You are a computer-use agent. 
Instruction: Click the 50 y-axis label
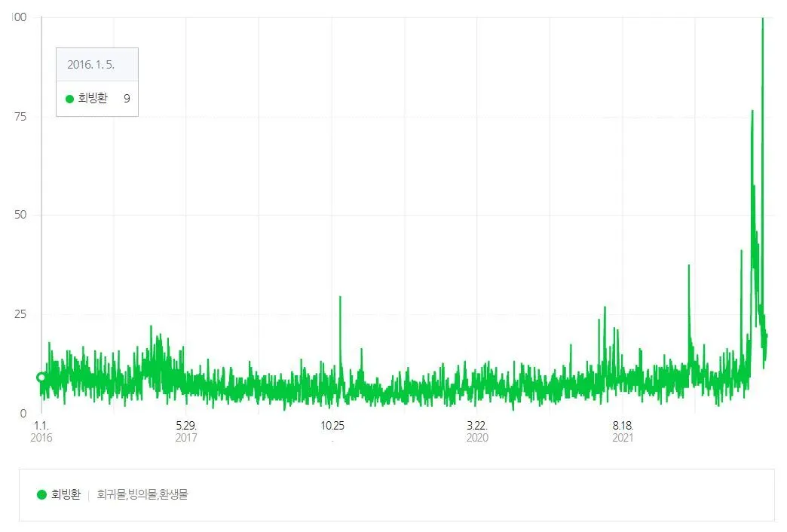[20, 215]
